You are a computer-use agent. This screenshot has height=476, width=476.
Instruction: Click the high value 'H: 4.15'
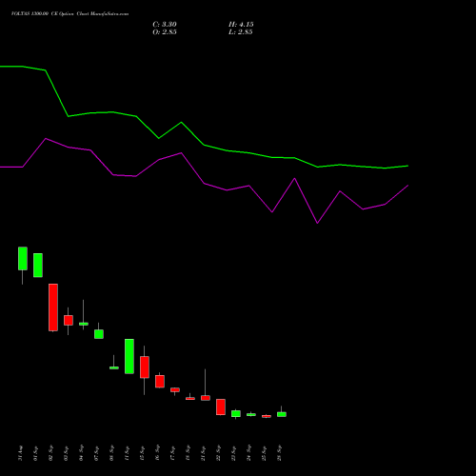[x=241, y=25]
